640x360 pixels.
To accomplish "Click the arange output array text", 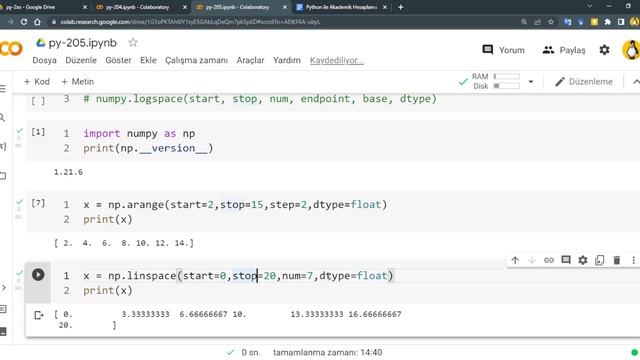I will (124, 243).
